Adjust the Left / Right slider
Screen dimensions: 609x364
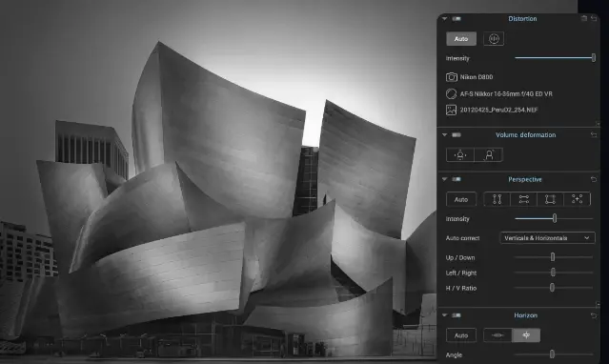[553, 273]
